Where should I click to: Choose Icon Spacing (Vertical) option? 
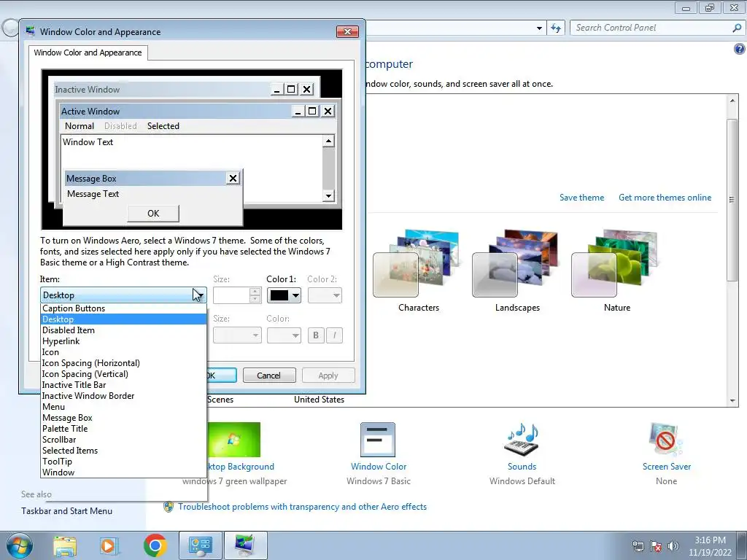click(123, 374)
